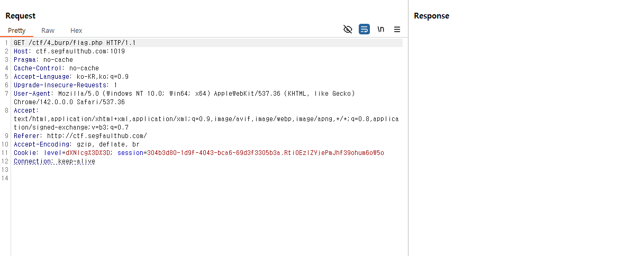
Task: Click the Accept-Encoding gzip, deflate line
Action: tap(76, 144)
